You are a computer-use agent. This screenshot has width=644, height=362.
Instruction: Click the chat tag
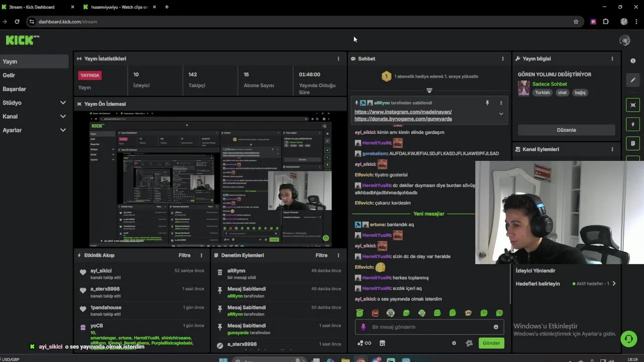coord(562,93)
